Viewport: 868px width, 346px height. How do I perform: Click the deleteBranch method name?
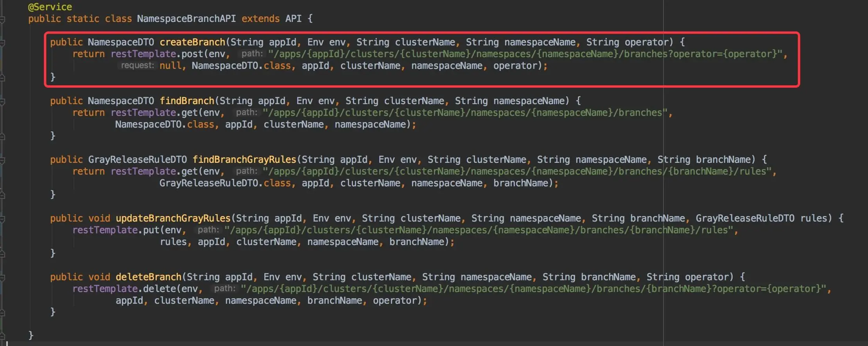point(149,277)
